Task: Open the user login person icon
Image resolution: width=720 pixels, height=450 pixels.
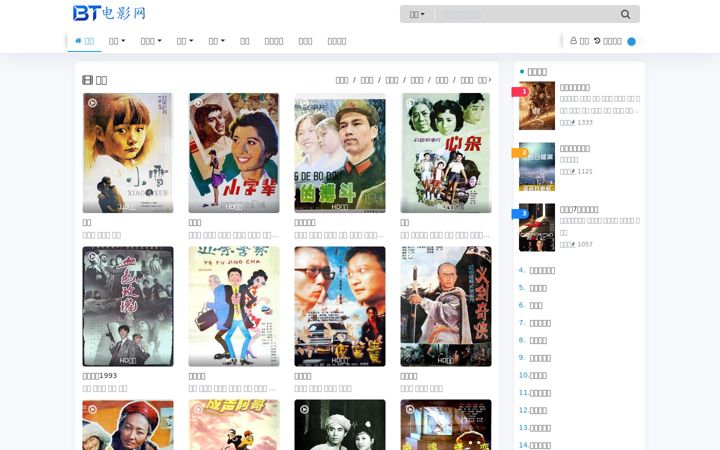Action: click(x=574, y=41)
